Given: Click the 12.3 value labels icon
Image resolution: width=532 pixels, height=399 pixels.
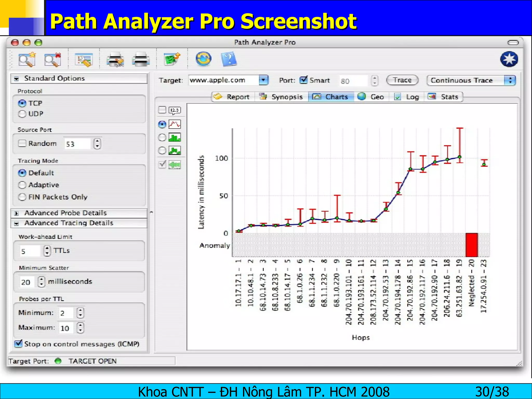Looking at the screenshot, I should [175, 110].
